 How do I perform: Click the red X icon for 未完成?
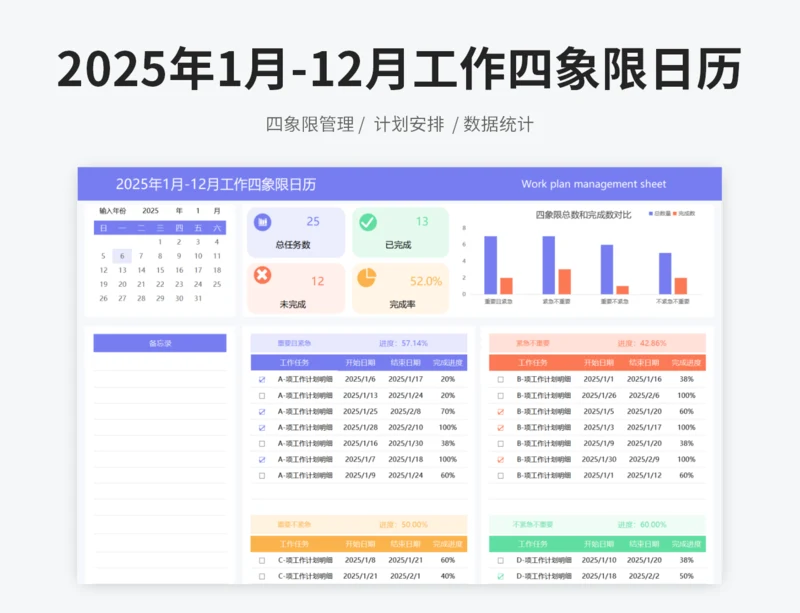(x=262, y=275)
